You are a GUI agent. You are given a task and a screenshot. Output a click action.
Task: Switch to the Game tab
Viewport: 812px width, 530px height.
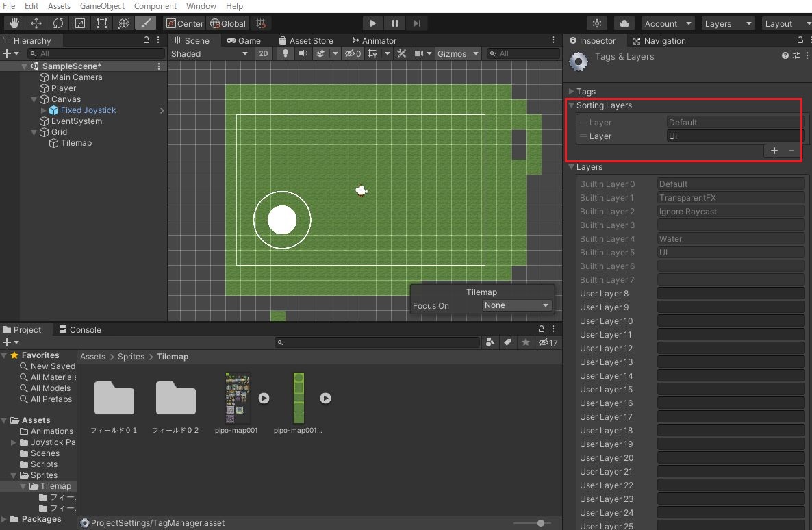[x=243, y=40]
